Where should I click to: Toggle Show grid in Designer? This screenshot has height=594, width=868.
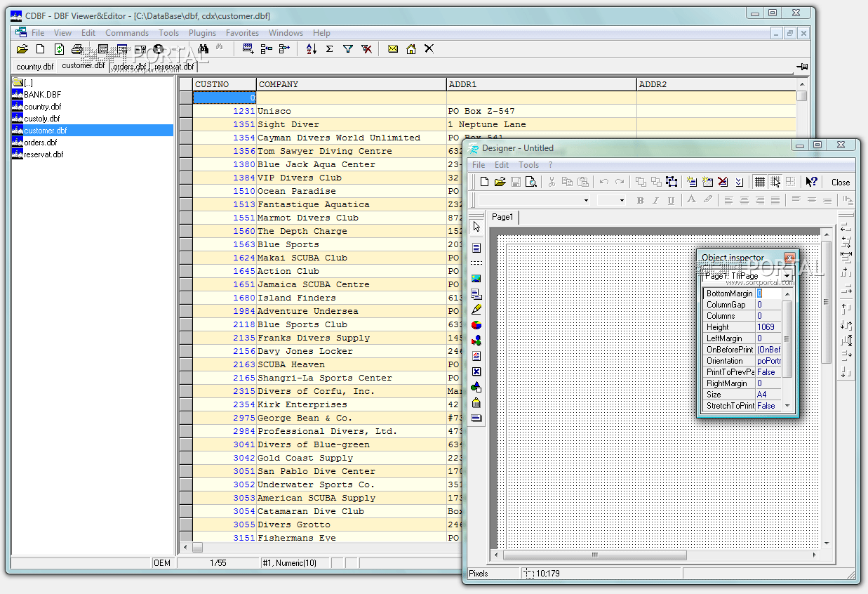coord(759,182)
